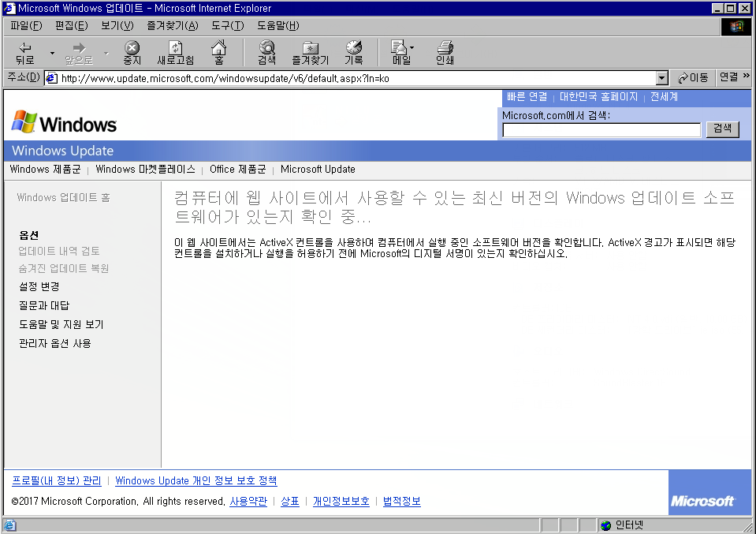Open the 편집(E) menu

coord(72,25)
